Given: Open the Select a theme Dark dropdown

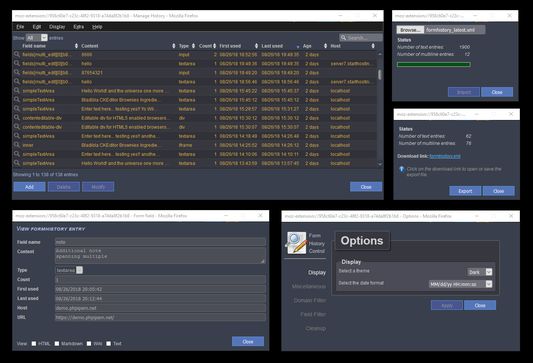Looking at the screenshot, I should click(x=480, y=272).
